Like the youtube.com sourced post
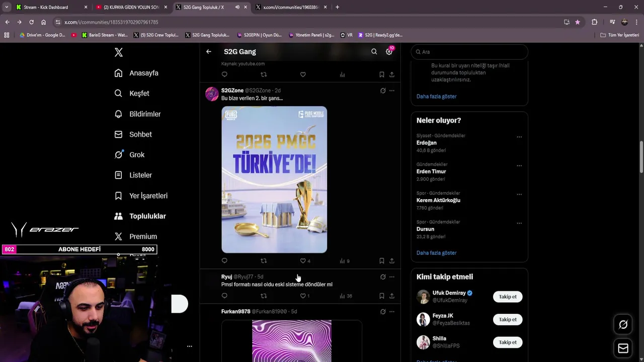The height and width of the screenshot is (362, 644). [x=303, y=74]
